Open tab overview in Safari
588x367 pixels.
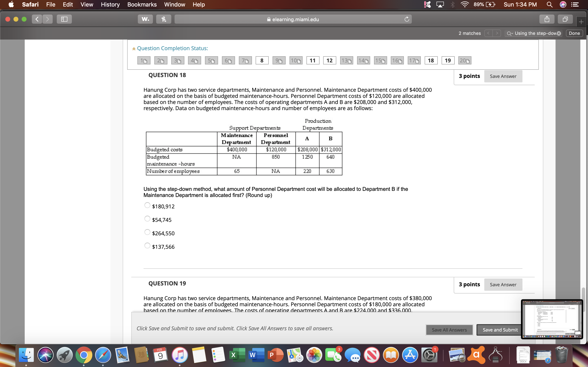[565, 19]
